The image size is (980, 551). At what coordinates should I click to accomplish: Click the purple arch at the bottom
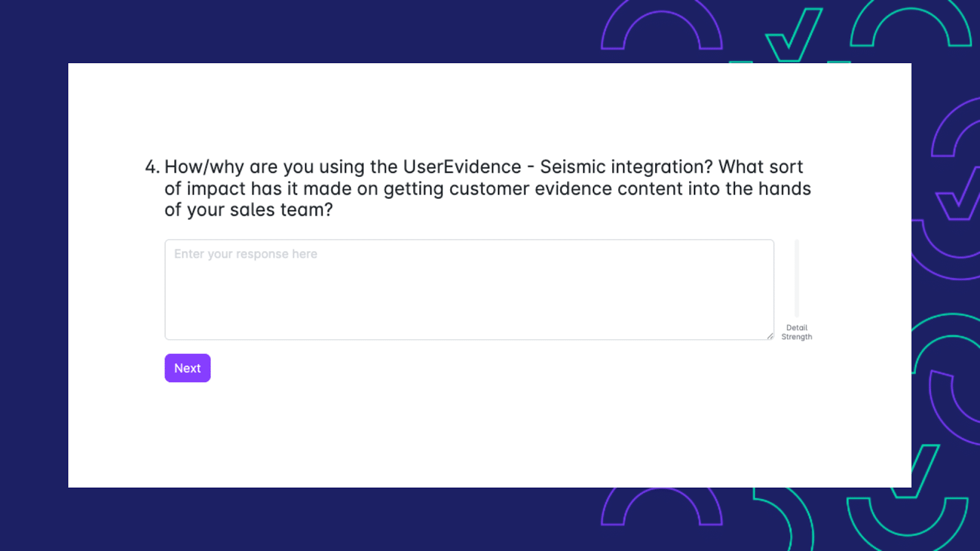[661, 506]
